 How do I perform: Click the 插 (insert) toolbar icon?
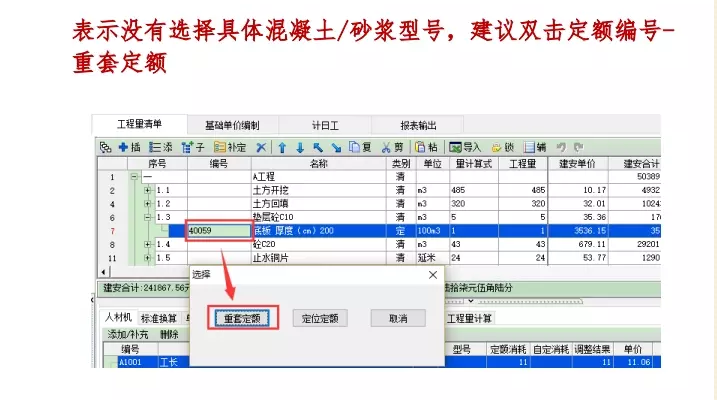coord(129,147)
